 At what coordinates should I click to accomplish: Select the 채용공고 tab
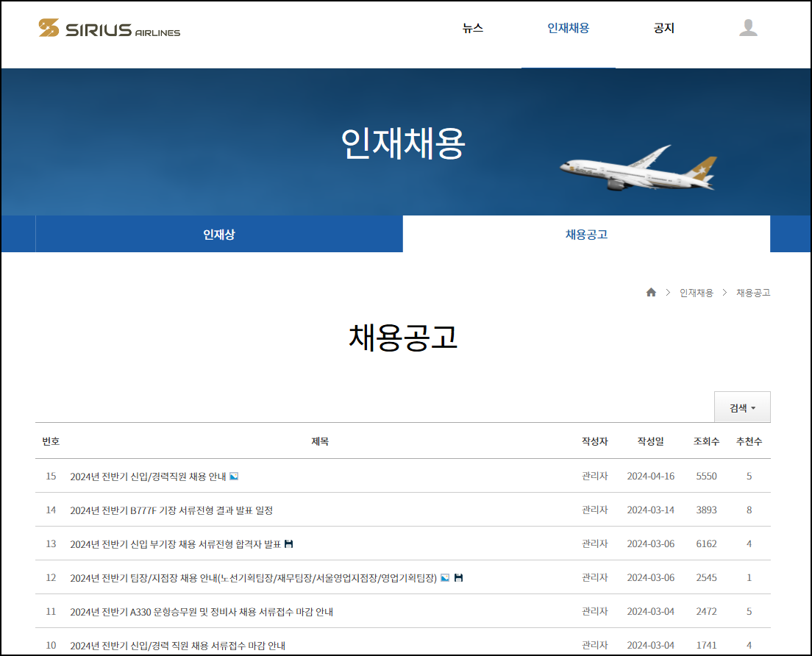coord(585,232)
